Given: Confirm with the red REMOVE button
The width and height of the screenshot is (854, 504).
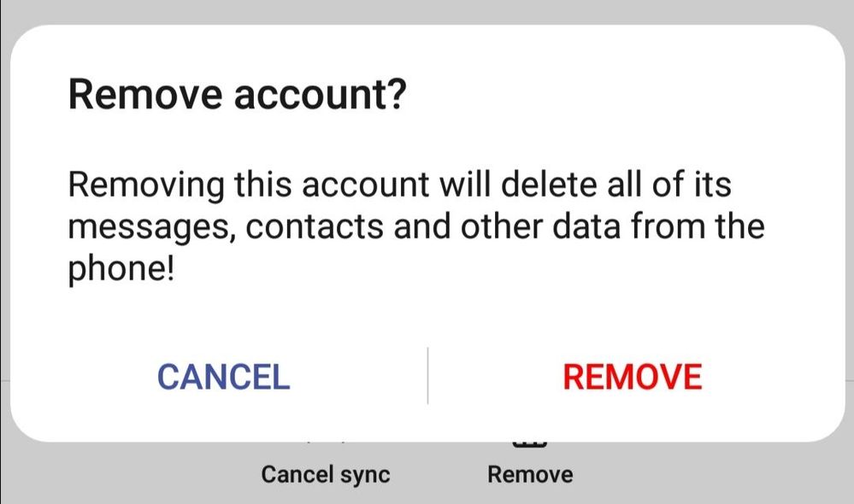Looking at the screenshot, I should pyautogui.click(x=632, y=376).
